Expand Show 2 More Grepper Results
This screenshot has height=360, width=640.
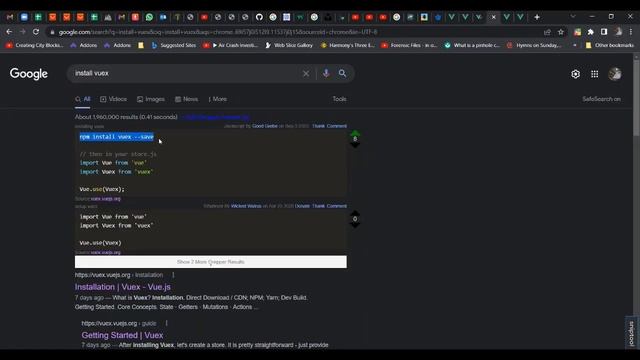[x=211, y=262]
